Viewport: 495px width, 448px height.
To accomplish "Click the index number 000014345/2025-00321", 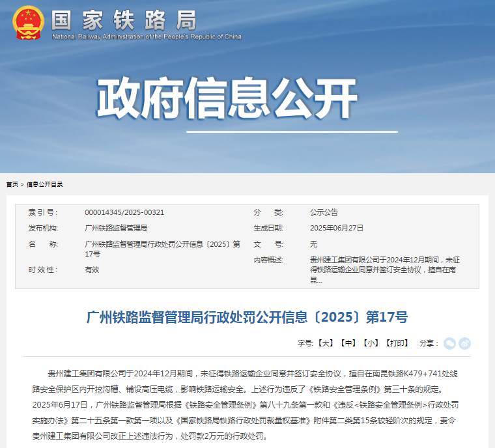I will tap(124, 212).
